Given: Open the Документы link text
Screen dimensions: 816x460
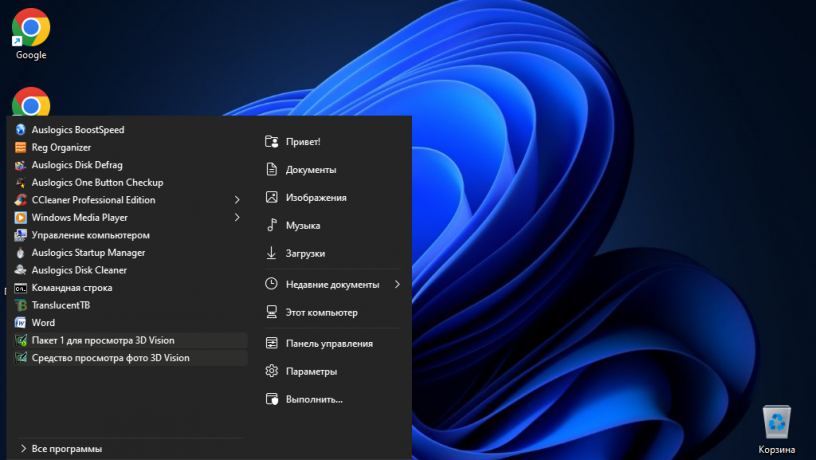Looking at the screenshot, I should pos(311,170).
